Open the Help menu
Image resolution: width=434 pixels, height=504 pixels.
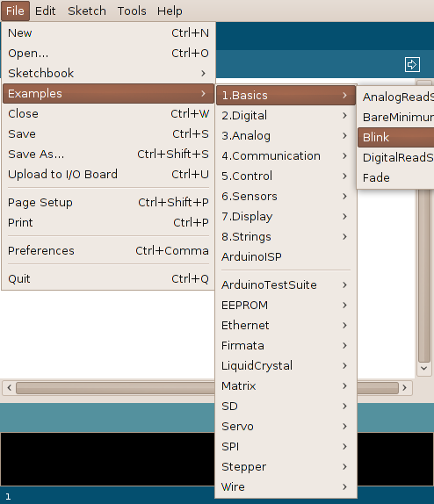(x=170, y=11)
